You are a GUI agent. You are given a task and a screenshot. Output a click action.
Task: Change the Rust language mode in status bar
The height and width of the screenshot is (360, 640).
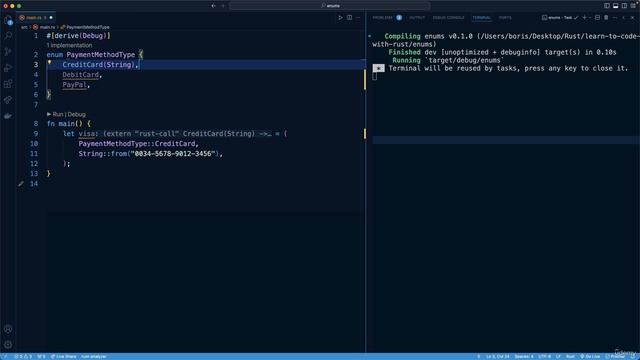tap(570, 356)
